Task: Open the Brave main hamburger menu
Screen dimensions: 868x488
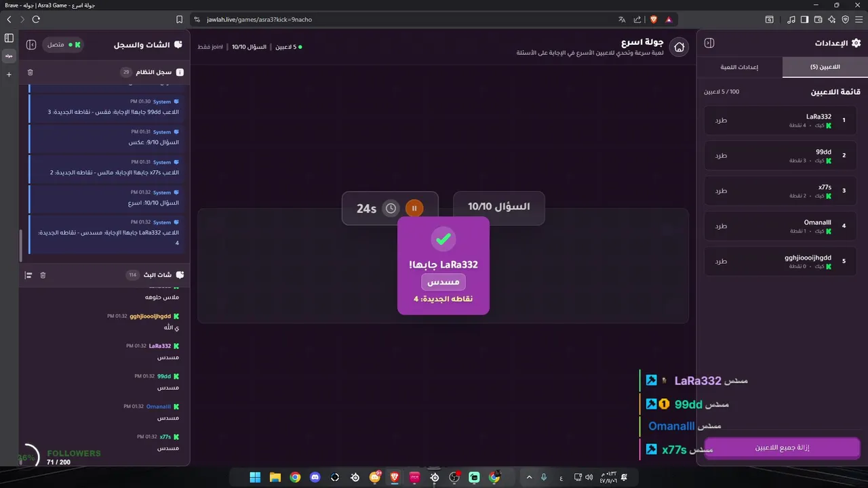Action: point(859,20)
